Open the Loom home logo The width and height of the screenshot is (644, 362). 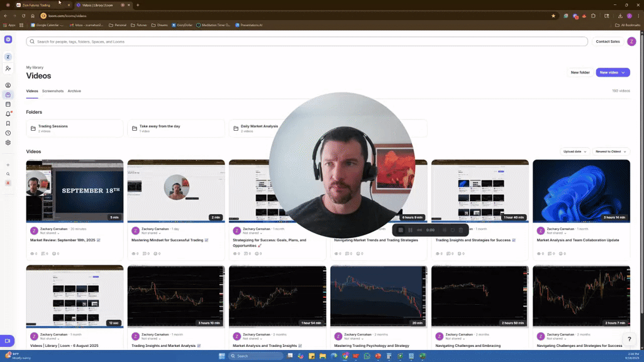click(8, 40)
